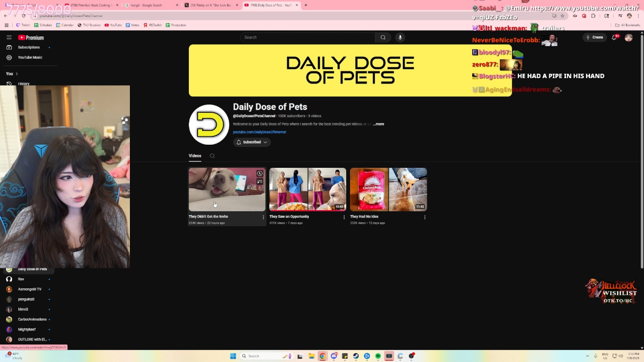
Task: Open Production bookmark
Action: (176, 25)
